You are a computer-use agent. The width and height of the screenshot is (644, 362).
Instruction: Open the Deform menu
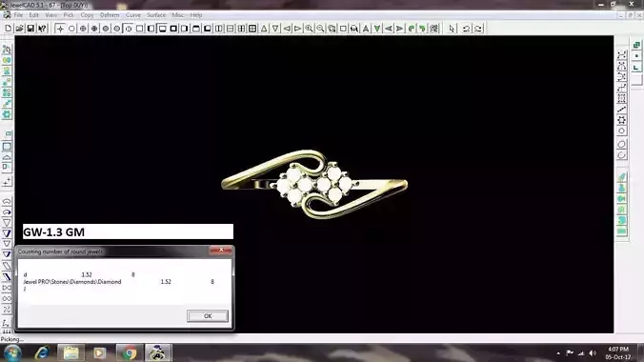click(110, 15)
